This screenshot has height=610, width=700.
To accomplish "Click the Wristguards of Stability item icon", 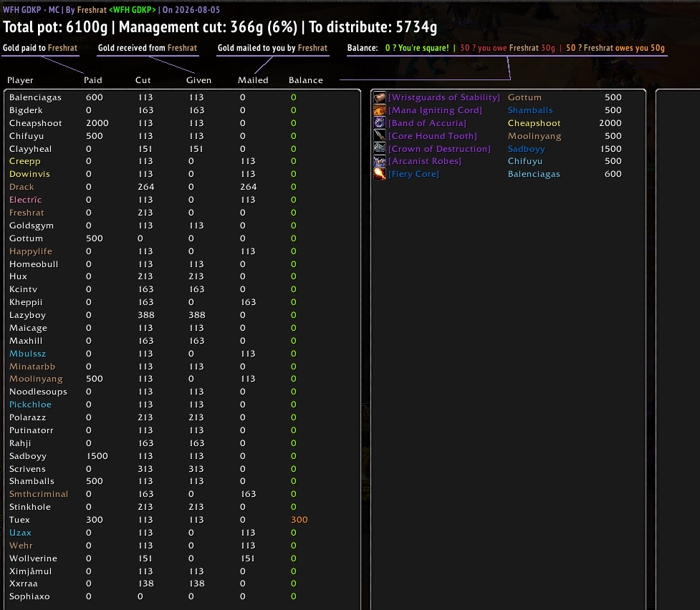I will click(380, 97).
